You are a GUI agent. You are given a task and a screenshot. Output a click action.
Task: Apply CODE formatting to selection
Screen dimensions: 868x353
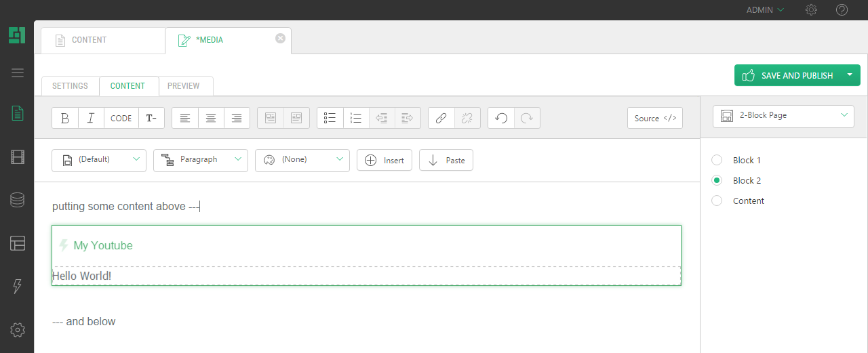(121, 118)
